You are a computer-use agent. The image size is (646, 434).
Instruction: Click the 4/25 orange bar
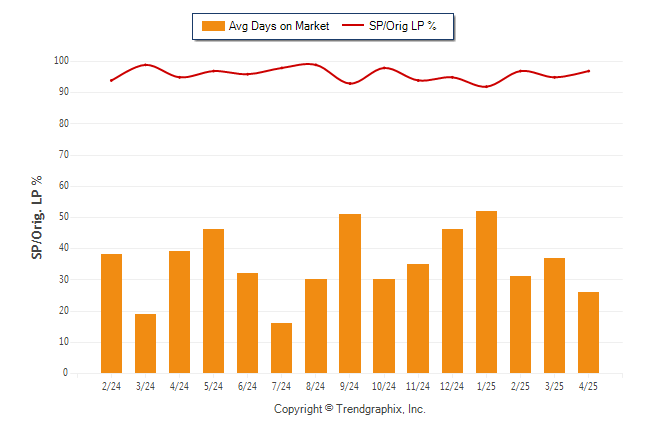(588, 332)
